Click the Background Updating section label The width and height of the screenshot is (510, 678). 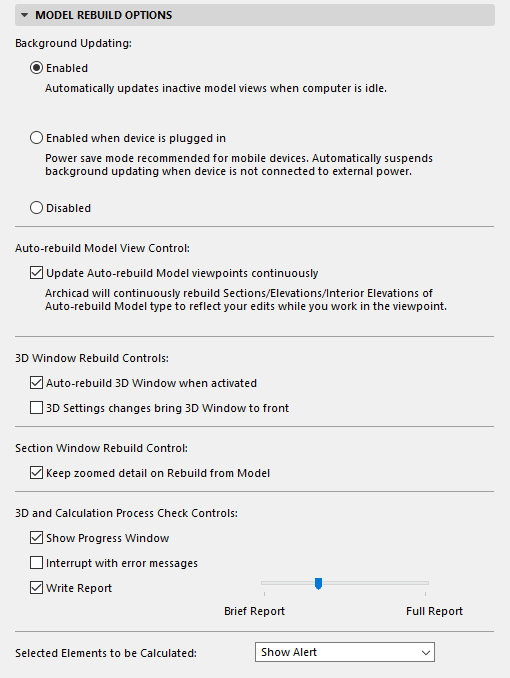tap(74, 43)
